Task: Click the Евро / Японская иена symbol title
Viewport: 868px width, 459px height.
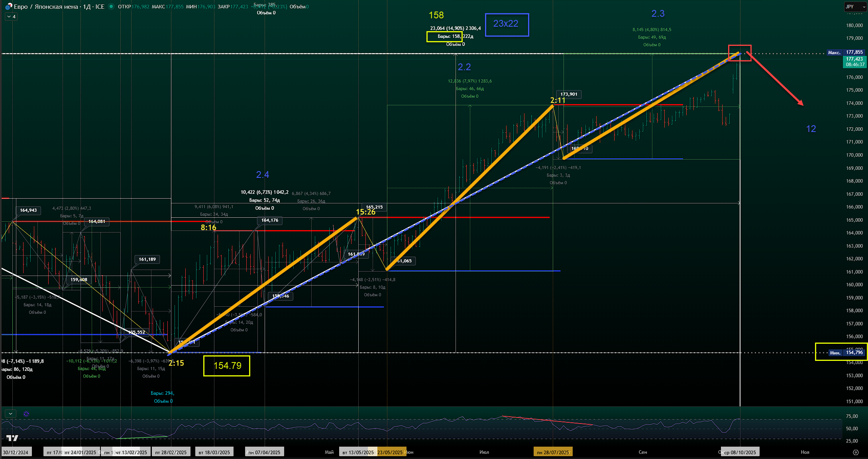Action: 46,6
